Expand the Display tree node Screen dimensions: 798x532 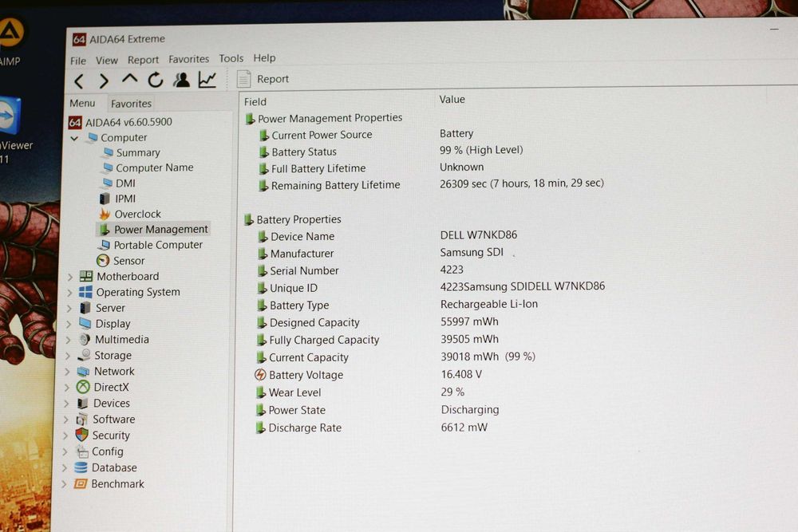69,325
